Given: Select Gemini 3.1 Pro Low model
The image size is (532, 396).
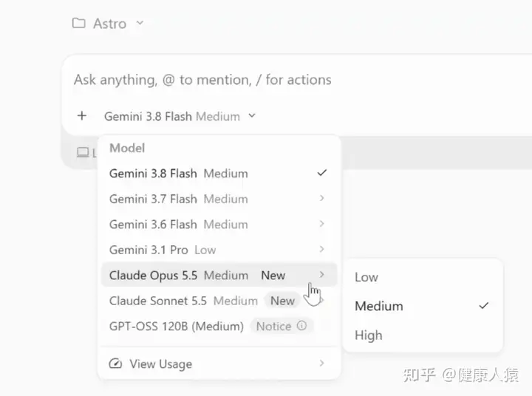Looking at the screenshot, I should [x=219, y=250].
